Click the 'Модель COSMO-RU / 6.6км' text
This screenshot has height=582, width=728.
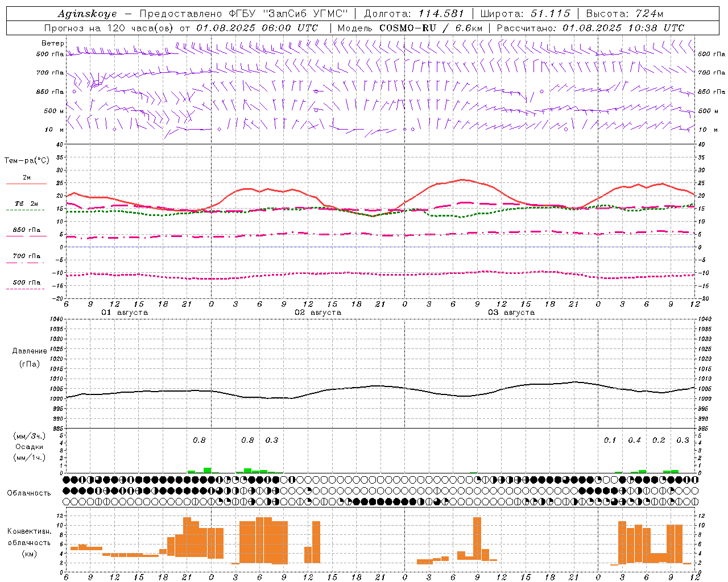(x=410, y=28)
